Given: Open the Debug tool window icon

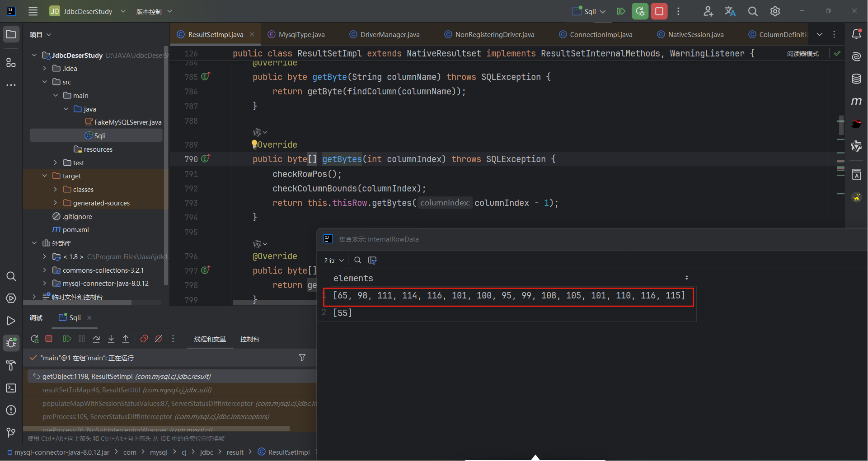Looking at the screenshot, I should click(11, 343).
